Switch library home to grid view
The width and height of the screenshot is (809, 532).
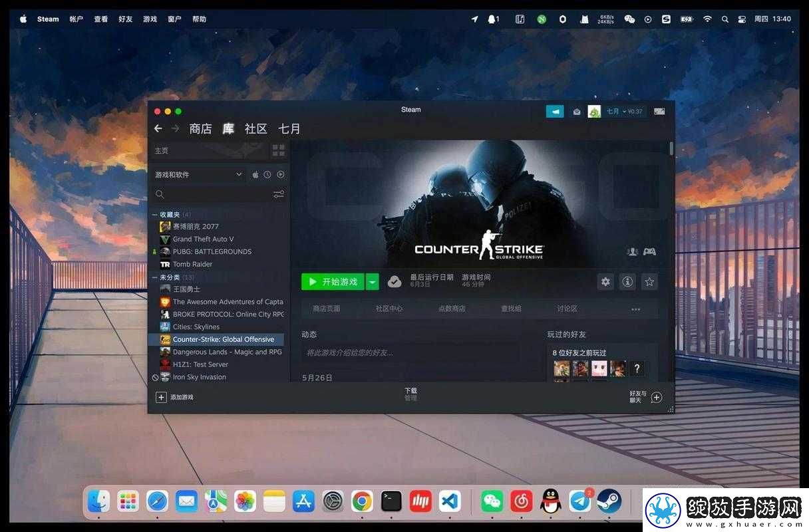click(278, 150)
